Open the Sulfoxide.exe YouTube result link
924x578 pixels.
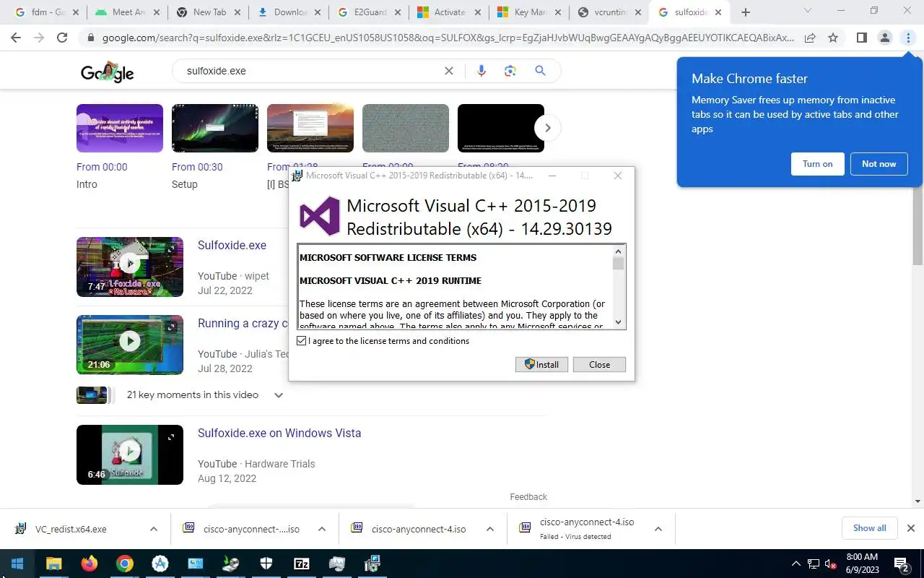point(232,246)
